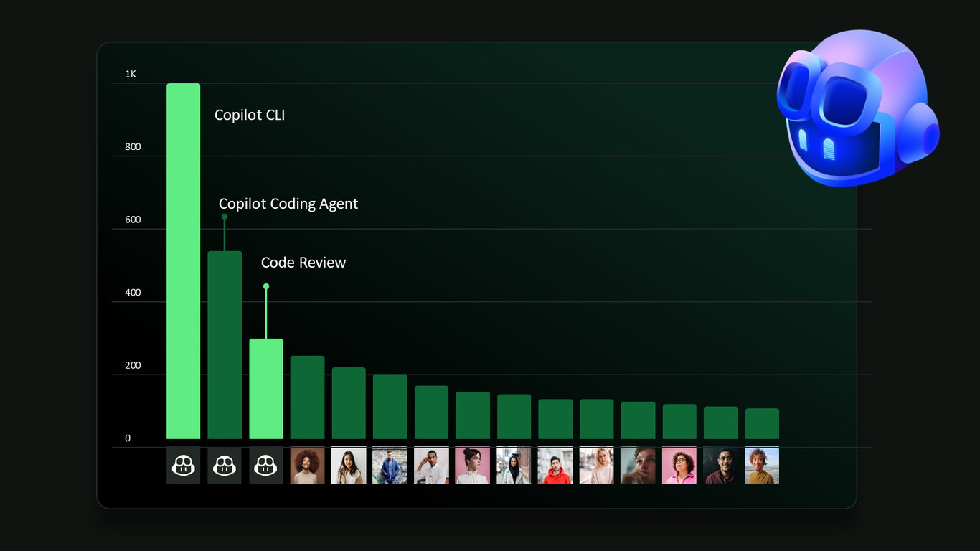
Task: Select the avatar of man in red hoodie
Action: tap(555, 466)
